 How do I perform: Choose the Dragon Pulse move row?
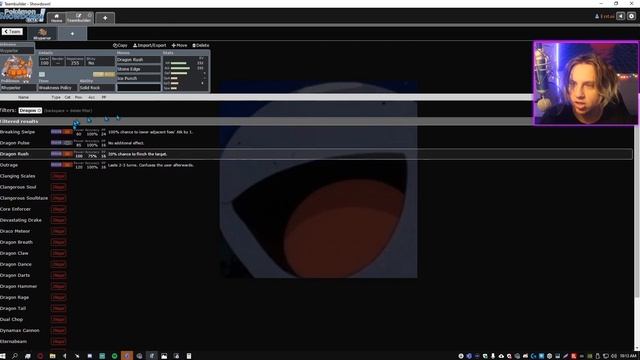point(316,143)
